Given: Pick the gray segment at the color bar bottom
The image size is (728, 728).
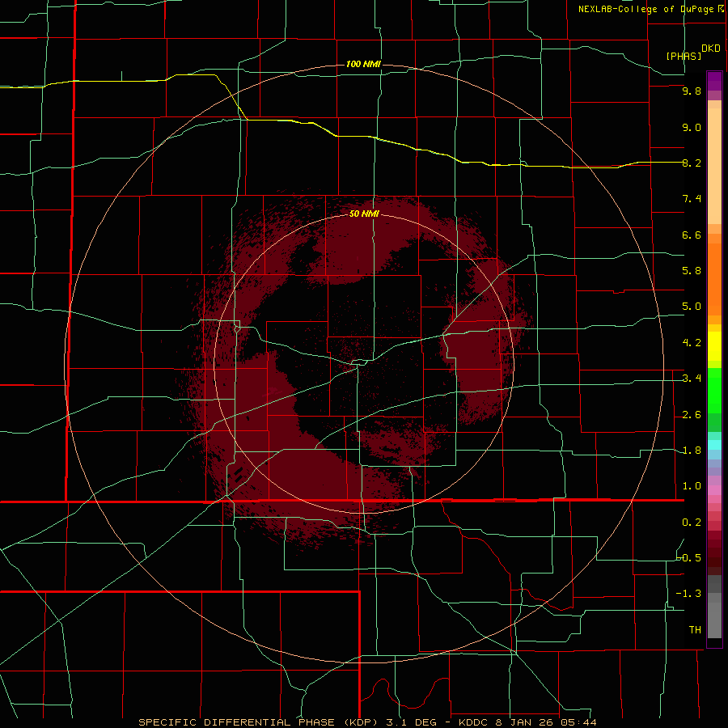Looking at the screenshot, I should tap(714, 620).
